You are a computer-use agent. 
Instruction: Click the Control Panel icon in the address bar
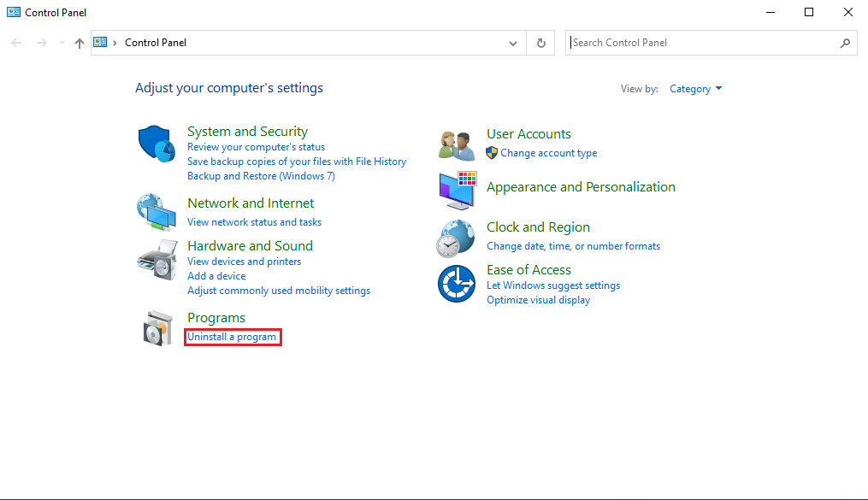tap(100, 42)
